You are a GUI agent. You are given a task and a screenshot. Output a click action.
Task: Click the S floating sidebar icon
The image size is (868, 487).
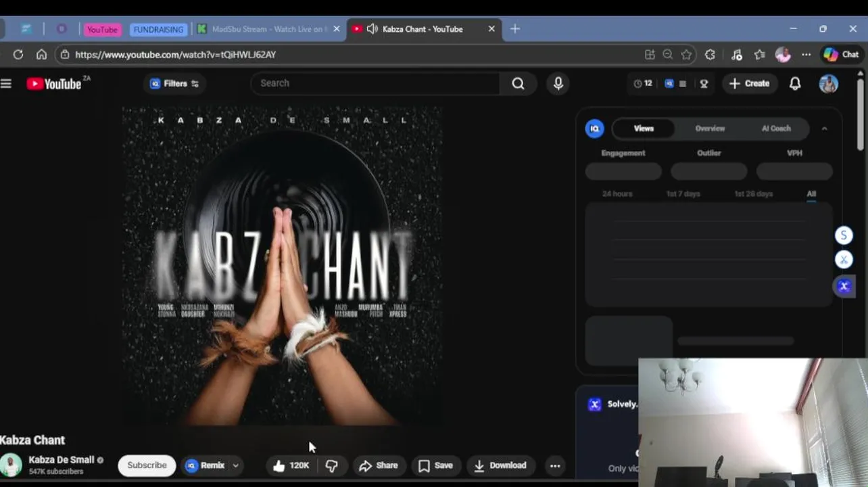click(x=844, y=235)
